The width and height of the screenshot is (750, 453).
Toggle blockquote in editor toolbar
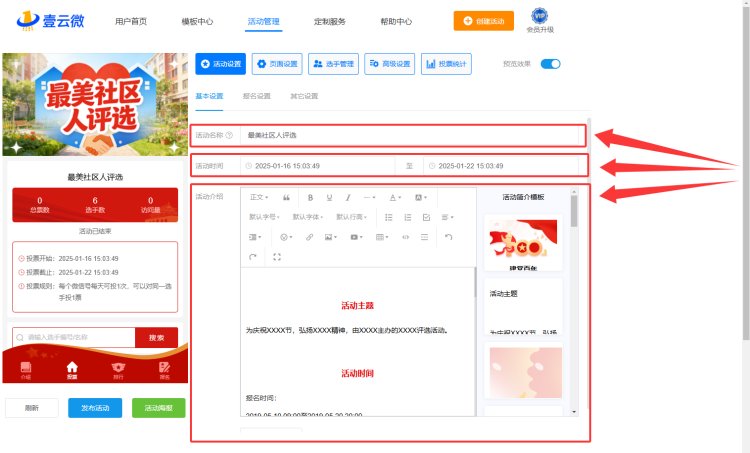click(286, 198)
